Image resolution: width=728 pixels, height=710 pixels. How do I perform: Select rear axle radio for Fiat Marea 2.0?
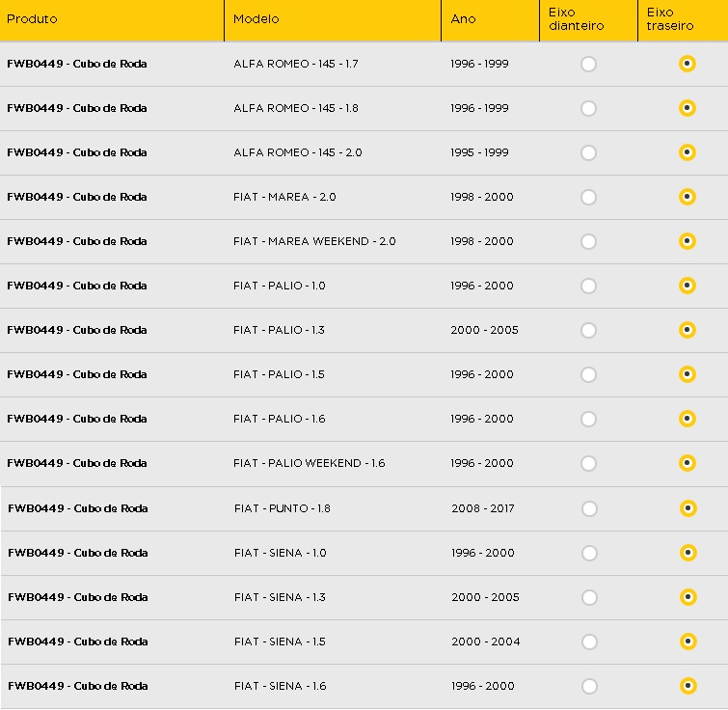(688, 197)
